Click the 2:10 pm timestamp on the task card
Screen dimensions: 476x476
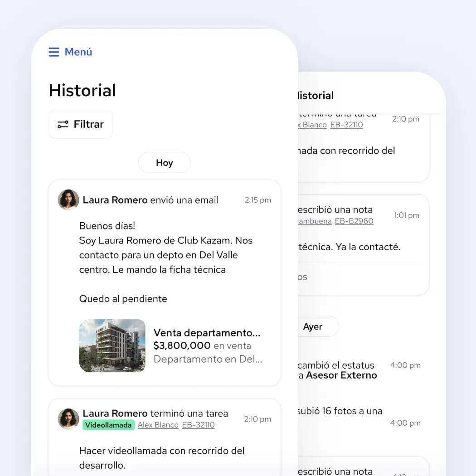coord(257,419)
